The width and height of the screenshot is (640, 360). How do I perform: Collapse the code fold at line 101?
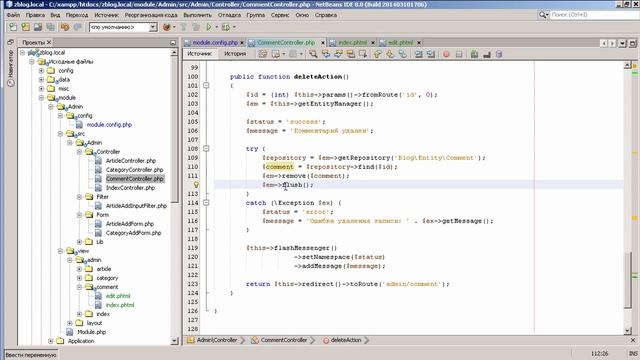tap(206, 86)
